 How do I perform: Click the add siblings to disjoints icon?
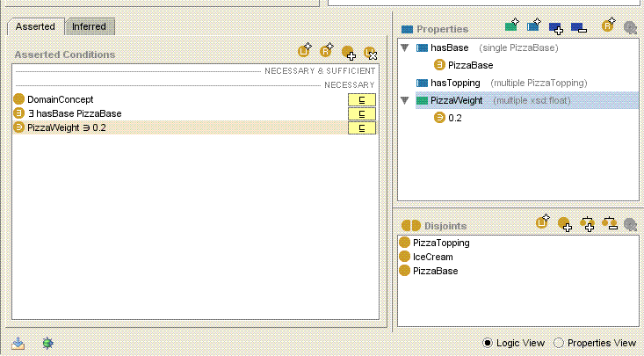pyautogui.click(x=588, y=224)
